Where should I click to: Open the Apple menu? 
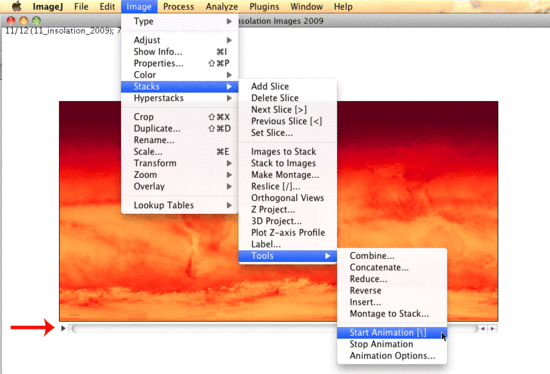coord(17,6)
